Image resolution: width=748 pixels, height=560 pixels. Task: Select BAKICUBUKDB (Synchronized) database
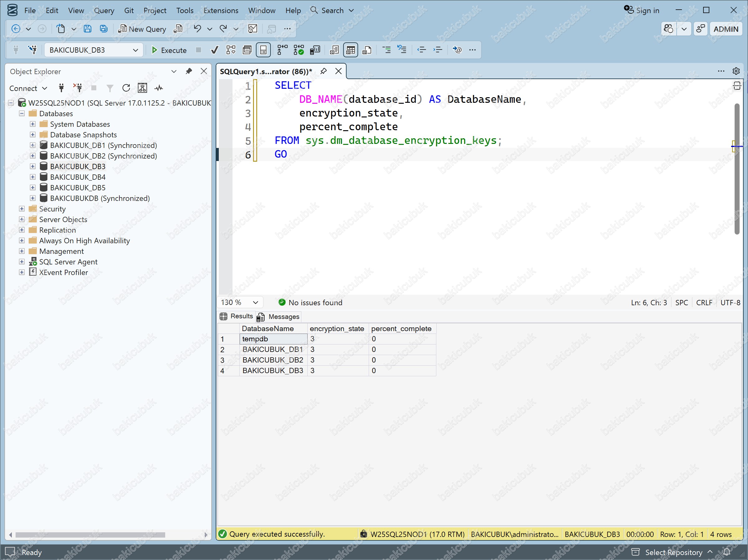100,198
